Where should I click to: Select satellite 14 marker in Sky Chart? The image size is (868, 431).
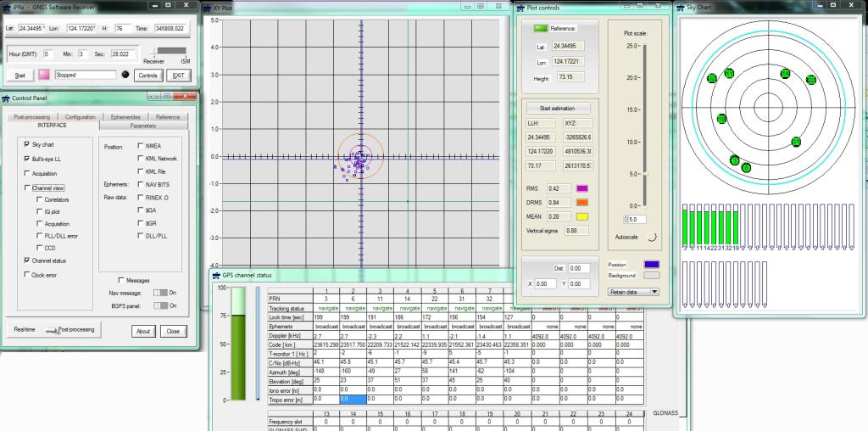(784, 74)
